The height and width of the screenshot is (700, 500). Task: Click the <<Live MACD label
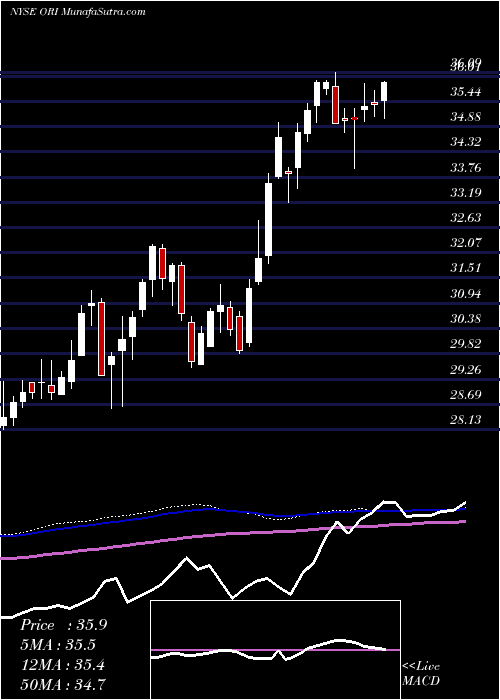pyautogui.click(x=421, y=674)
